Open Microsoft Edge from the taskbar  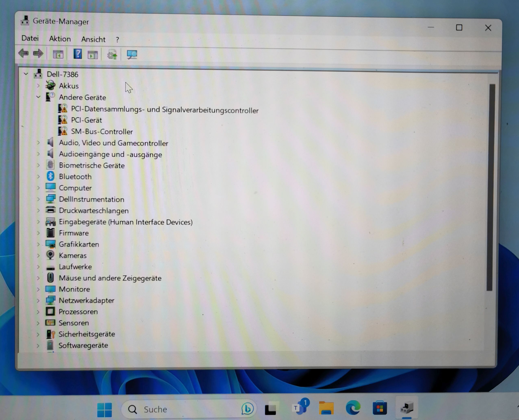click(353, 408)
